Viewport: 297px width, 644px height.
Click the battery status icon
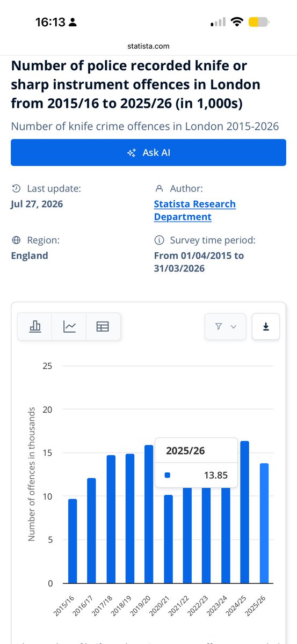(x=259, y=22)
